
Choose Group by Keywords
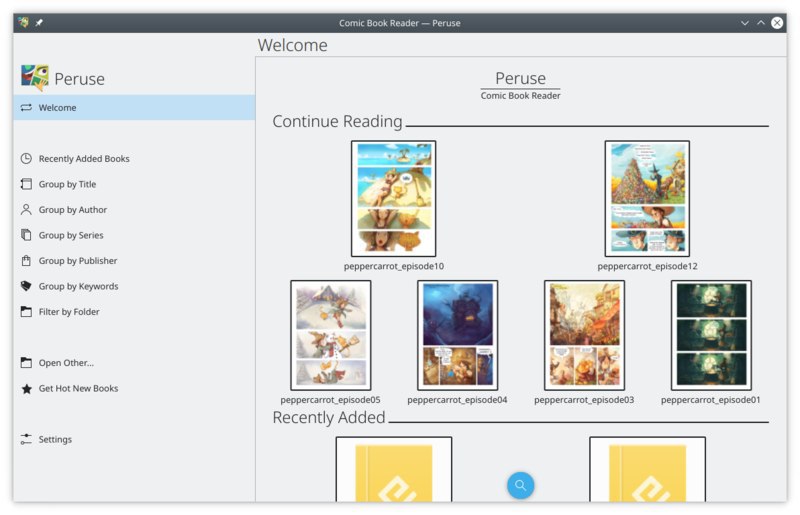tap(134, 286)
